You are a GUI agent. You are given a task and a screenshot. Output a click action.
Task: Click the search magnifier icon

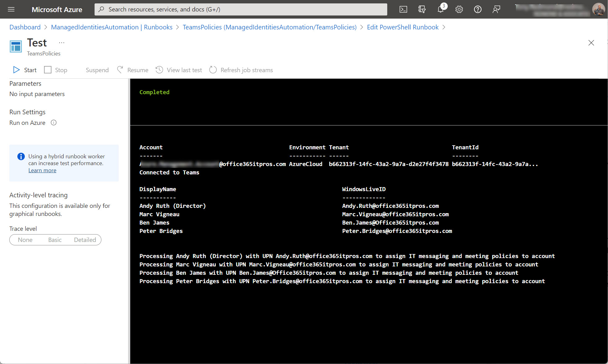coord(101,9)
